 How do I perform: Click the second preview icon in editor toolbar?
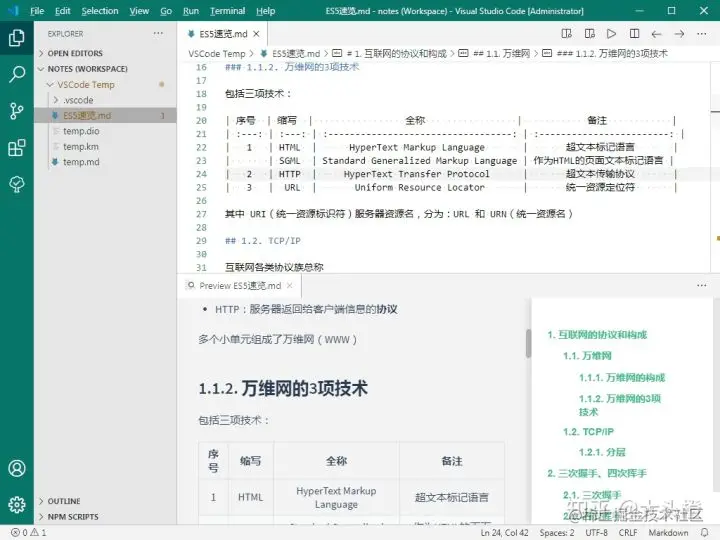click(590, 34)
